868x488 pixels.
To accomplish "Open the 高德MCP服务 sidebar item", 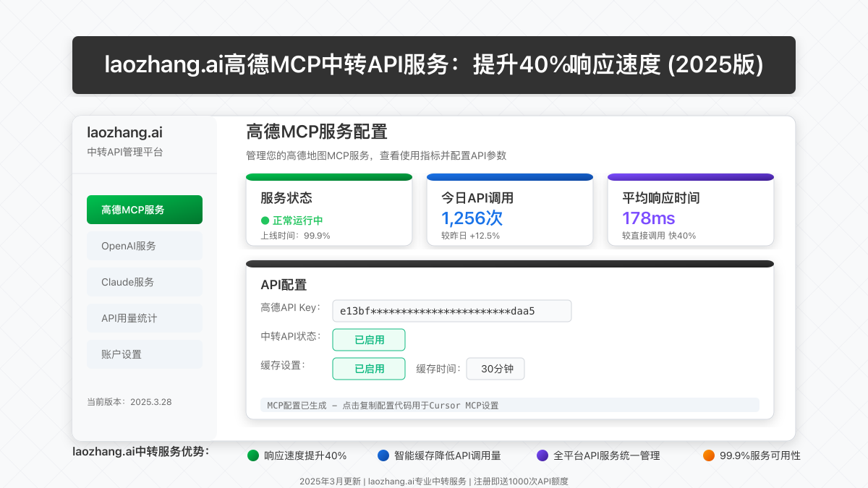I will [x=145, y=210].
